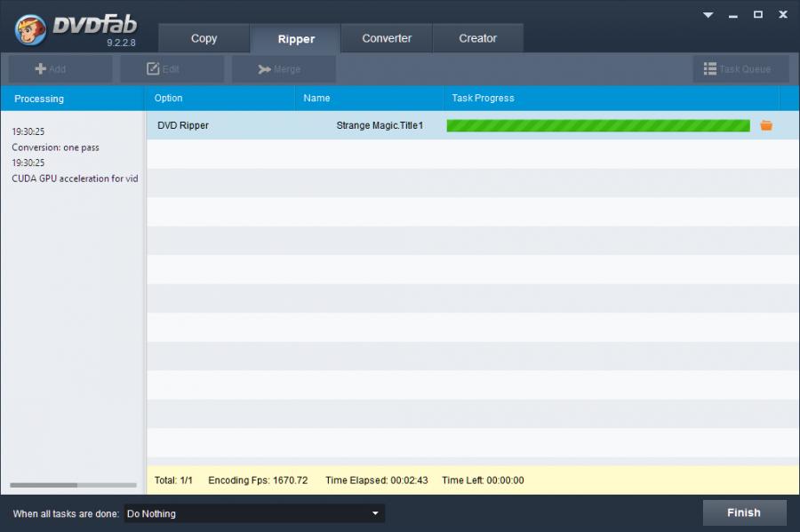Image resolution: width=800 pixels, height=532 pixels.
Task: Click the Time Left 00:00:00 text
Action: pos(483,480)
